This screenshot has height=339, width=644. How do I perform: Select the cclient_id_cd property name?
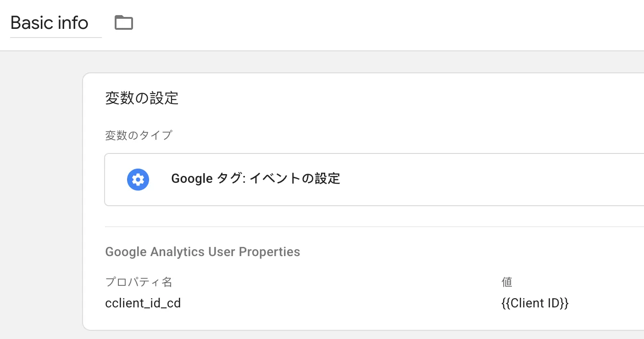tap(143, 303)
